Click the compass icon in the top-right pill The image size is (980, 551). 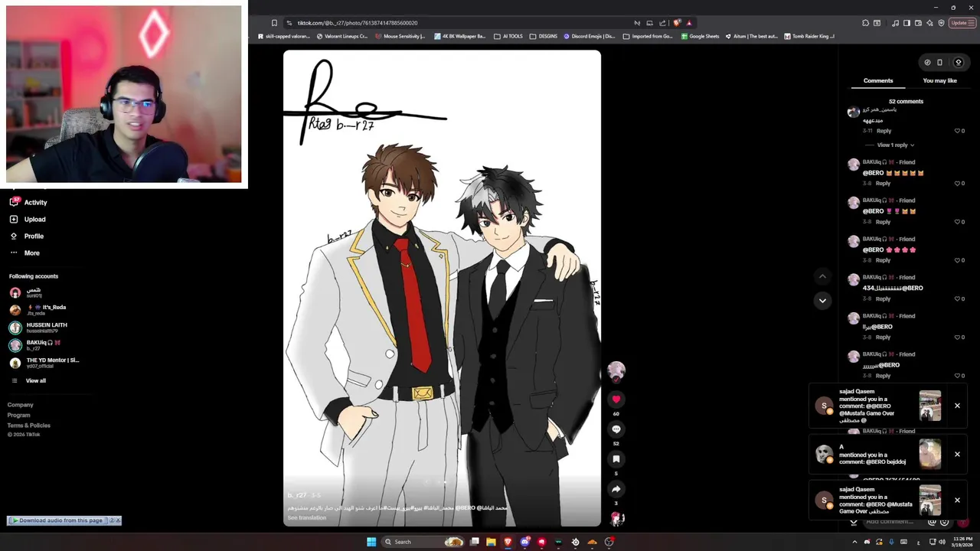[x=927, y=63]
